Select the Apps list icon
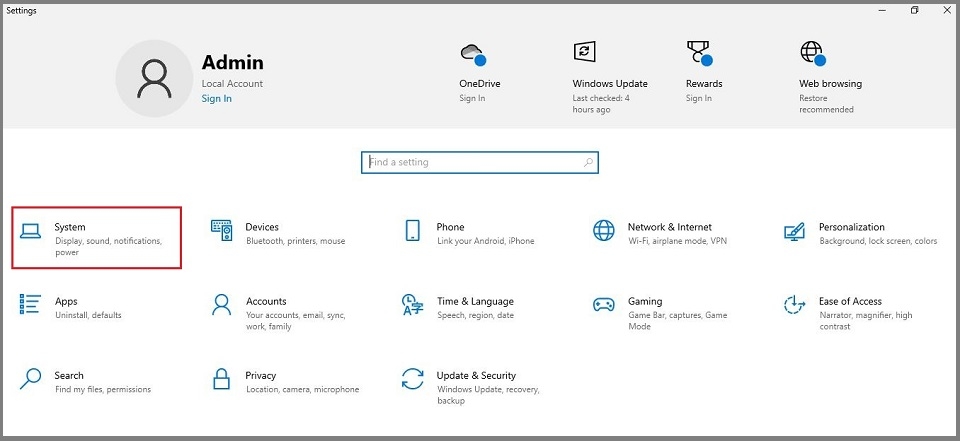960x441 pixels. [30, 304]
